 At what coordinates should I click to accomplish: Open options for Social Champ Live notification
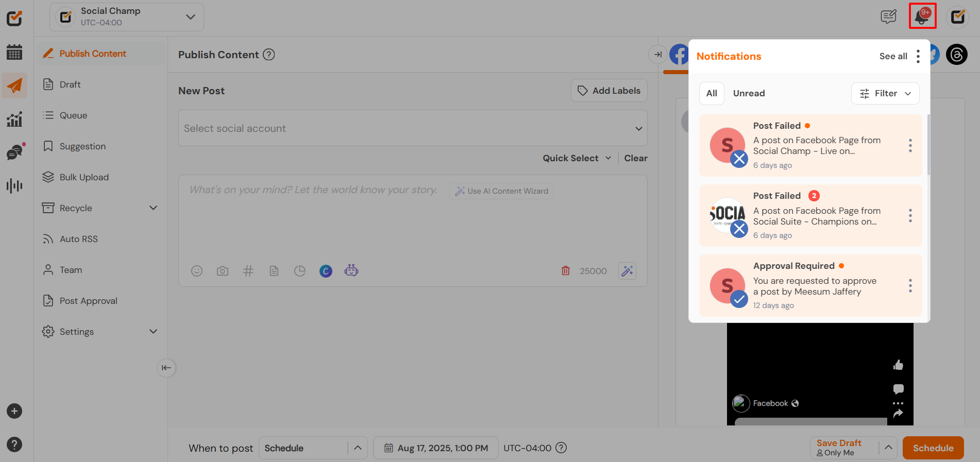pos(910,146)
